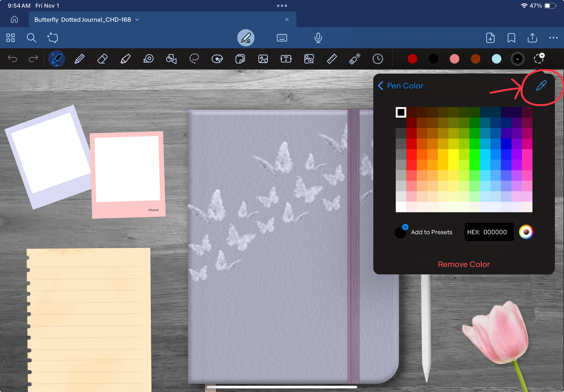Select the Eraser tool
The image size is (564, 392).
pyautogui.click(x=102, y=59)
